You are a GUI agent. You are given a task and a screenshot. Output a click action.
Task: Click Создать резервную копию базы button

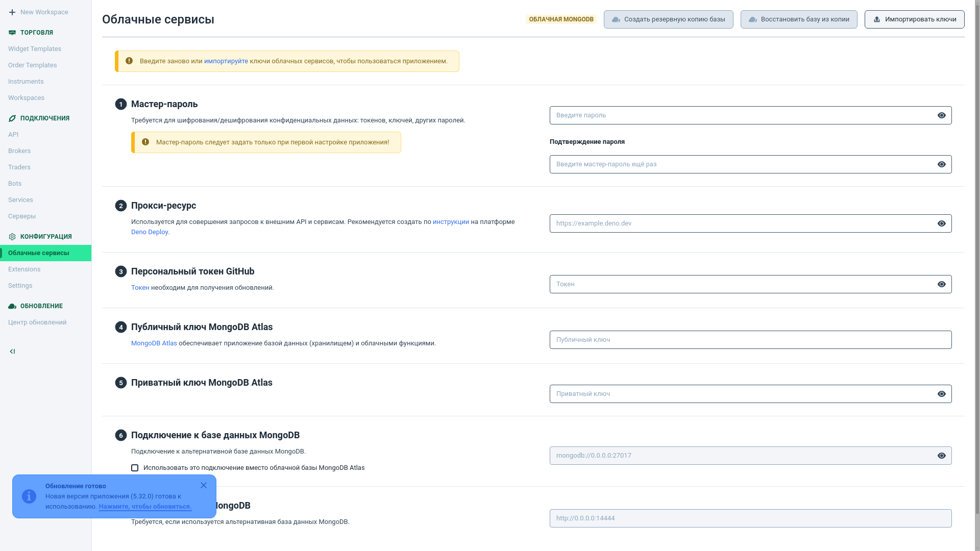(x=668, y=19)
